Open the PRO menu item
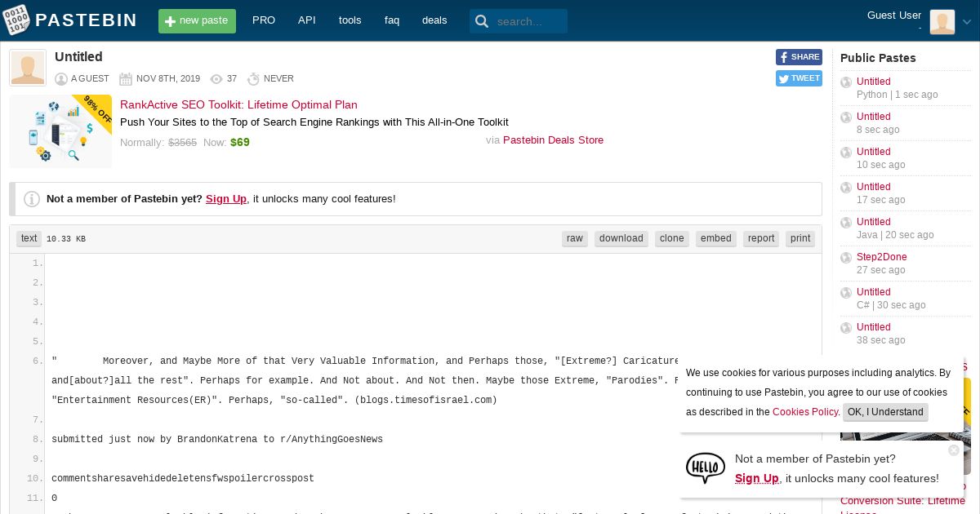This screenshot has width=980, height=514. [264, 20]
